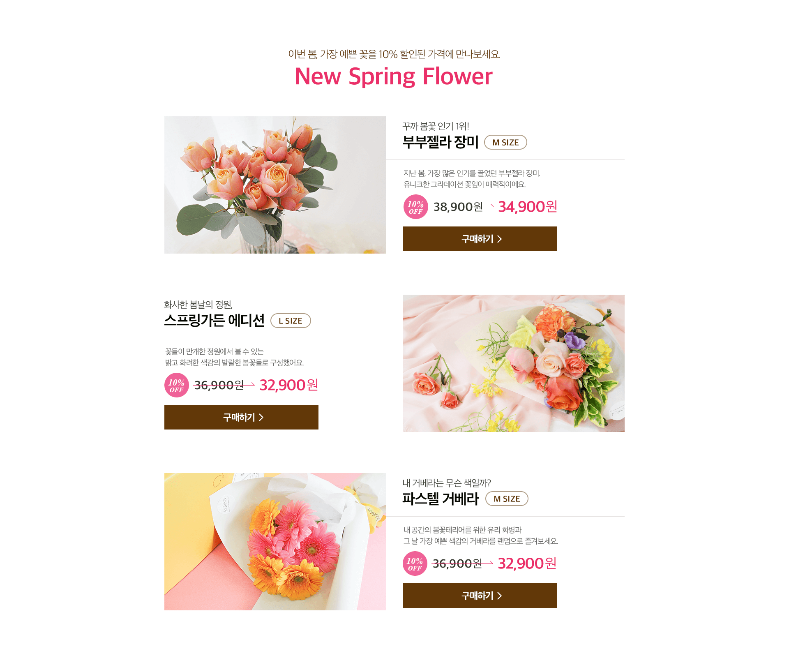Click the M SIZE tag next to 파스텔 거베라
The height and width of the screenshot is (672, 789).
pos(507,499)
